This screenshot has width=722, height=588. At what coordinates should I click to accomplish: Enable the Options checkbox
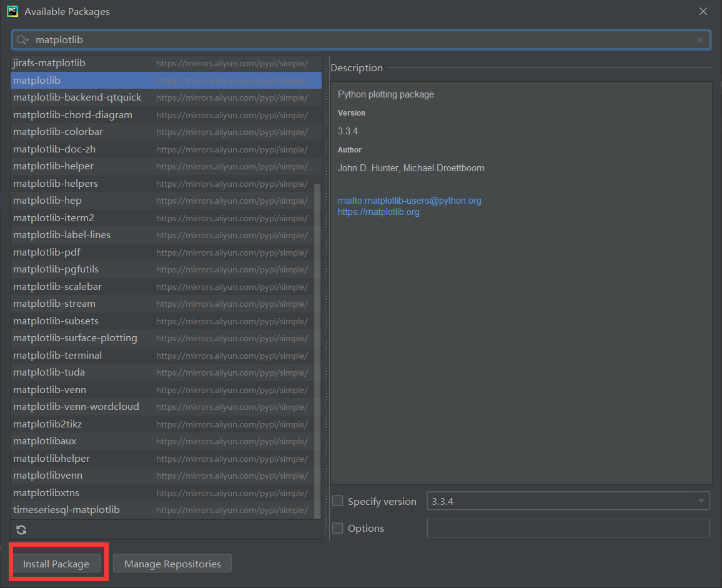(x=337, y=528)
